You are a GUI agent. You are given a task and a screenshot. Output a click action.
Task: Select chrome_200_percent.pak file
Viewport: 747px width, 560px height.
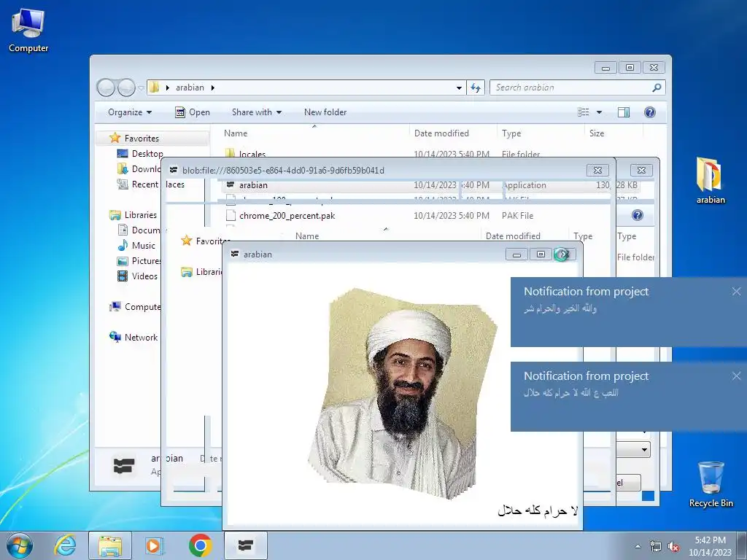coord(287,216)
